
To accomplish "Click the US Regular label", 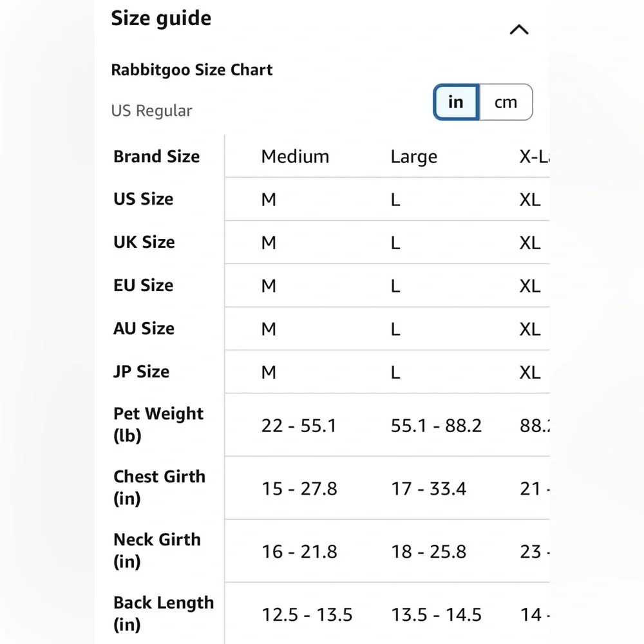I will 151,111.
